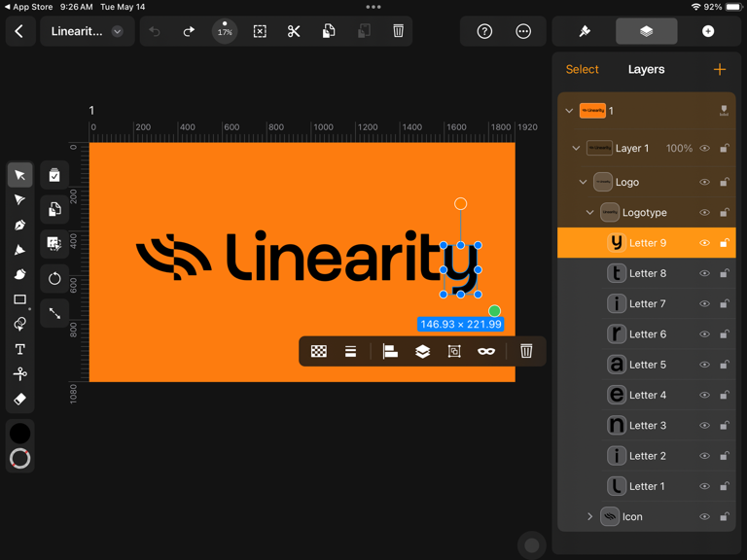Tap the rotate mode icon
747x560 pixels.
[54, 279]
